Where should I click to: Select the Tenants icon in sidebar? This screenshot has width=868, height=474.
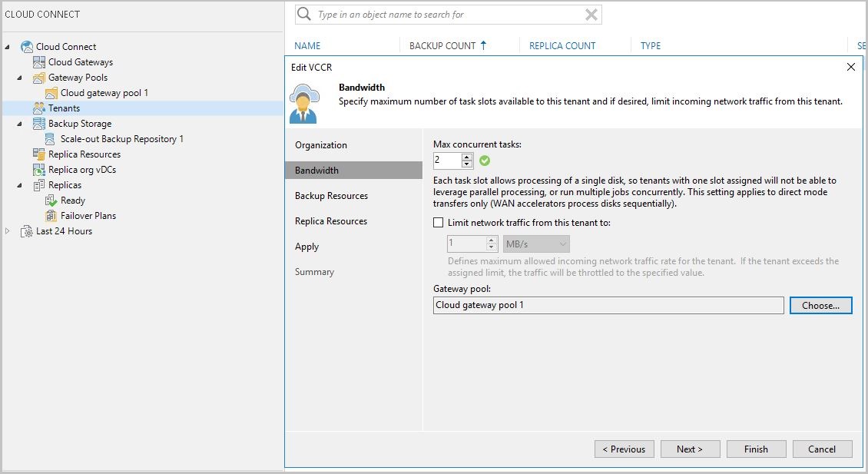38,108
